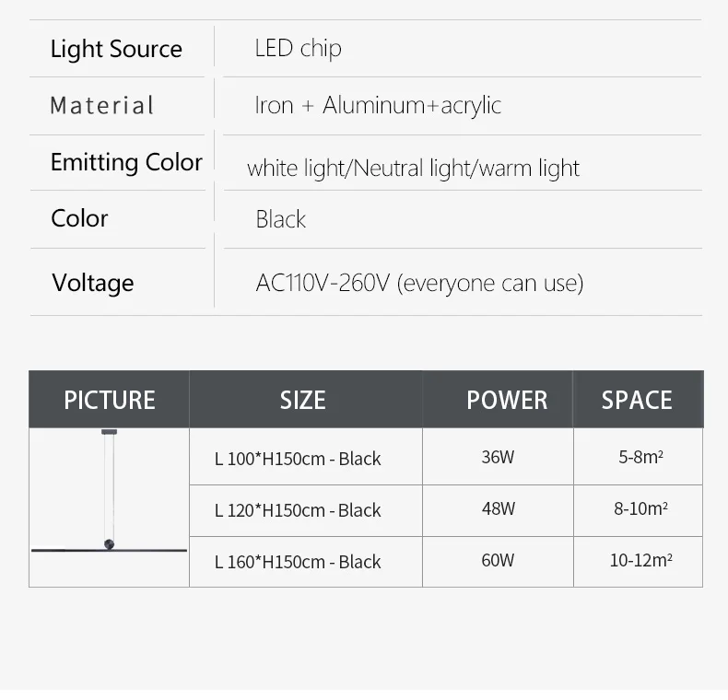
Task: Click the 36W power cell
Action: click(498, 457)
